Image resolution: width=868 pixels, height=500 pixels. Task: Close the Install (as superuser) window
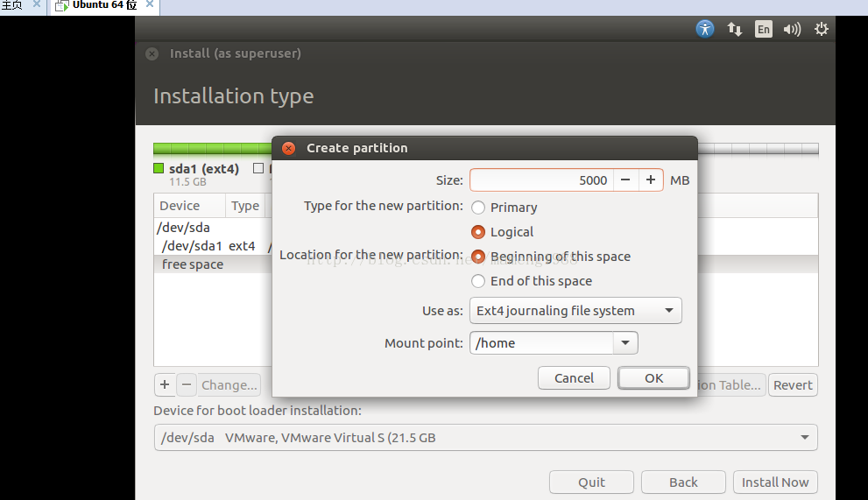pos(152,53)
